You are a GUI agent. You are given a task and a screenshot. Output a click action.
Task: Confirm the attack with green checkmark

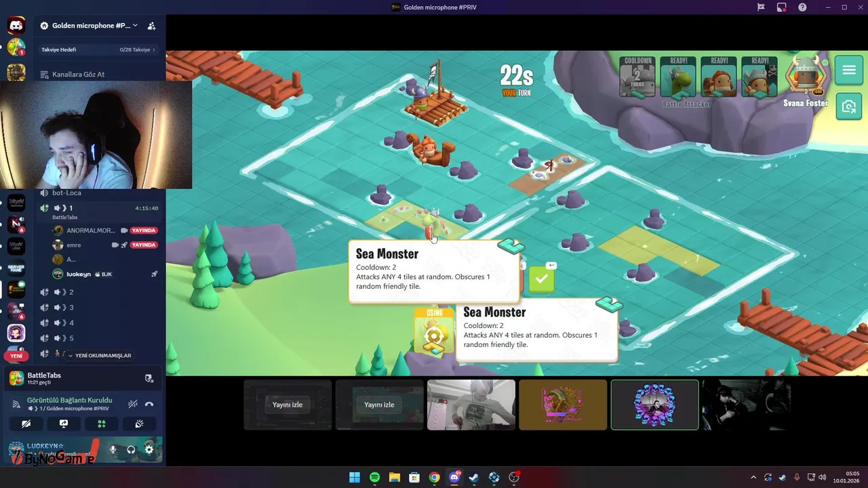point(541,279)
